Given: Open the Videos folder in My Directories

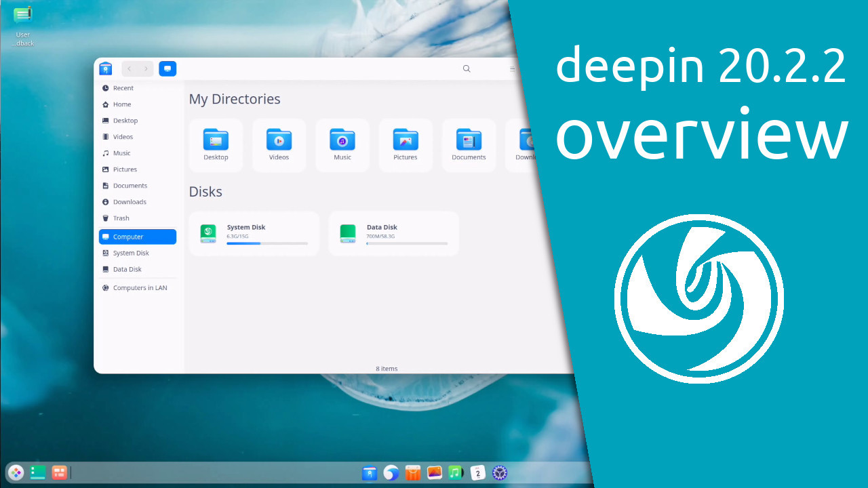Looking at the screenshot, I should click(x=279, y=145).
